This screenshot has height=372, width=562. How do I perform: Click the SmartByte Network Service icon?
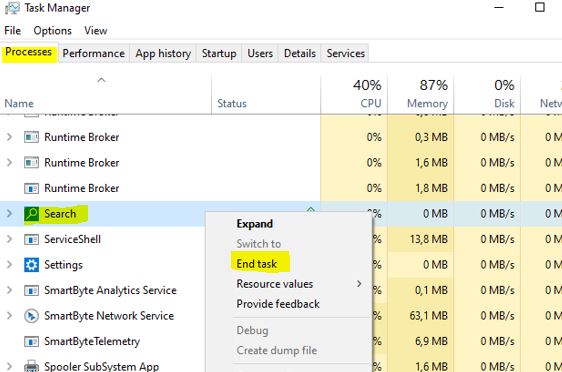click(31, 316)
